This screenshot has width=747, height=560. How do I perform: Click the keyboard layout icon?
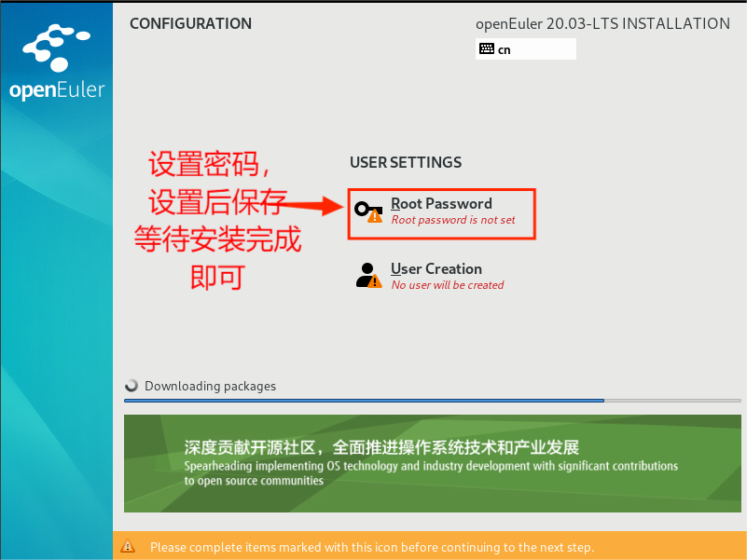pyautogui.click(x=487, y=48)
